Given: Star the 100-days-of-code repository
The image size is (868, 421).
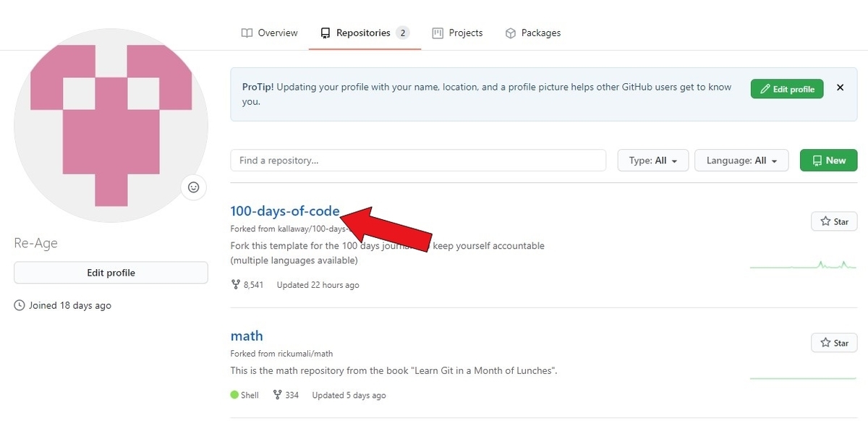Looking at the screenshot, I should (x=834, y=221).
